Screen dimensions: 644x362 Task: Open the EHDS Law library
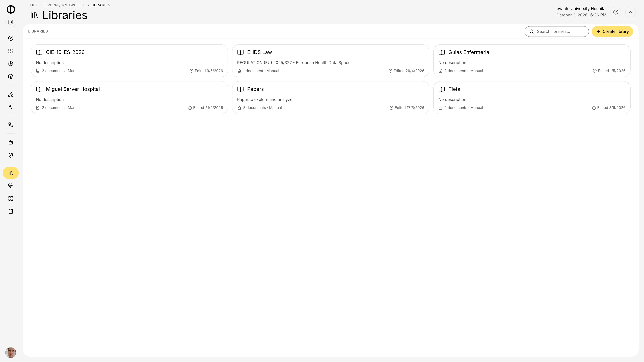coord(331,61)
